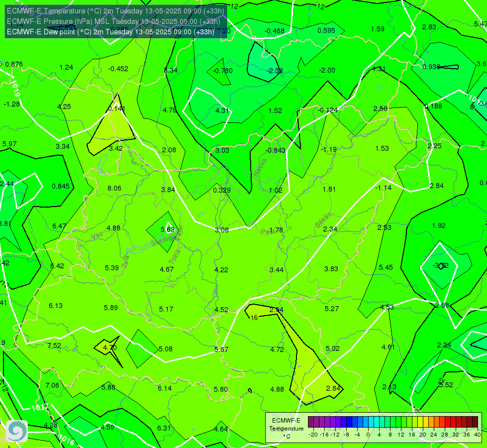The height and width of the screenshot is (448, 487).
Task: Click the dew point value 2.08
Action: 169,150
